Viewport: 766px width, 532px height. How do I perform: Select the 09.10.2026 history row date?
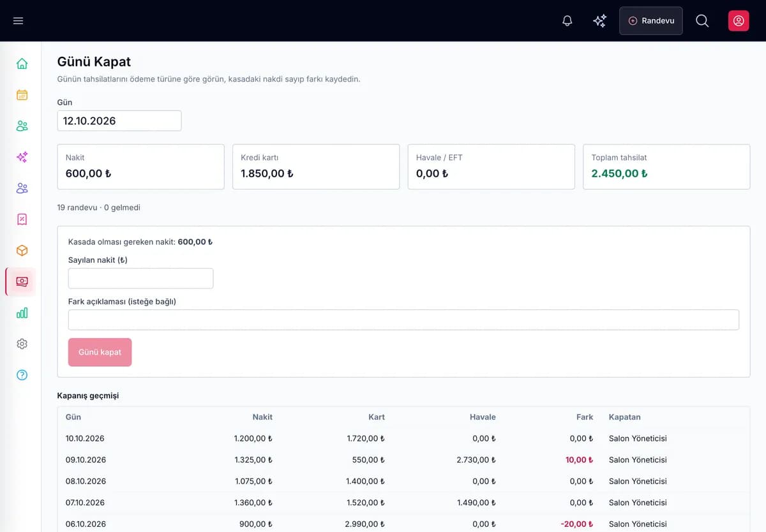(x=86, y=460)
